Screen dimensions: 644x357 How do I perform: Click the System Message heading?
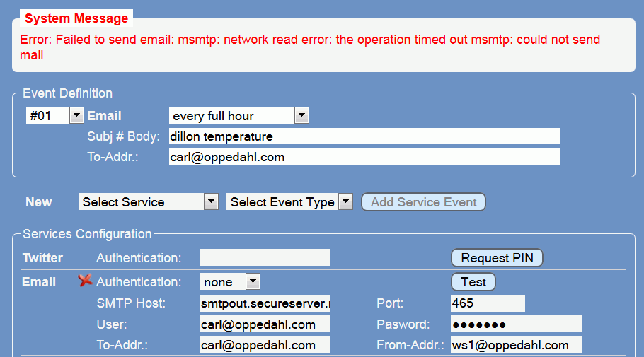pyautogui.click(x=76, y=18)
